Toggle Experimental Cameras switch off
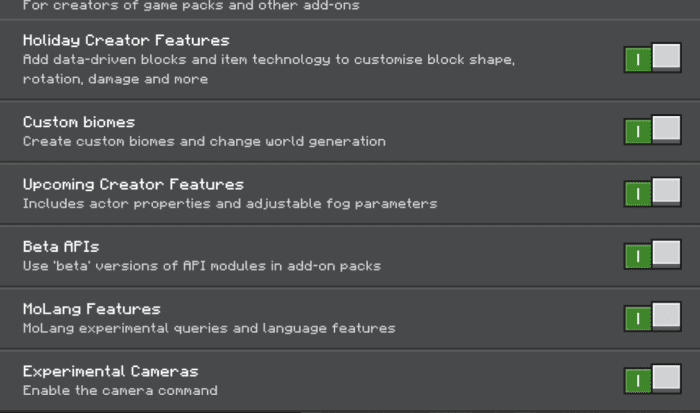This screenshot has height=413, width=700. click(652, 380)
